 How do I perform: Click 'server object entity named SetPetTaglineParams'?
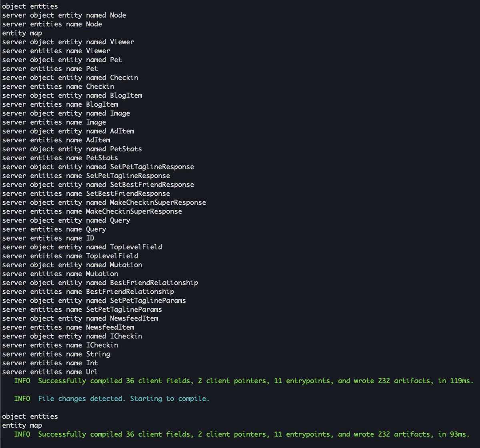(x=94, y=301)
